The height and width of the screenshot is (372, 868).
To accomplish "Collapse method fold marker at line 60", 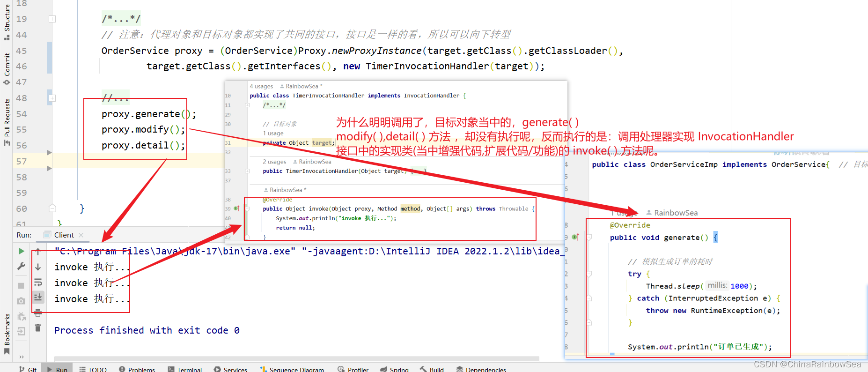I will tap(52, 208).
